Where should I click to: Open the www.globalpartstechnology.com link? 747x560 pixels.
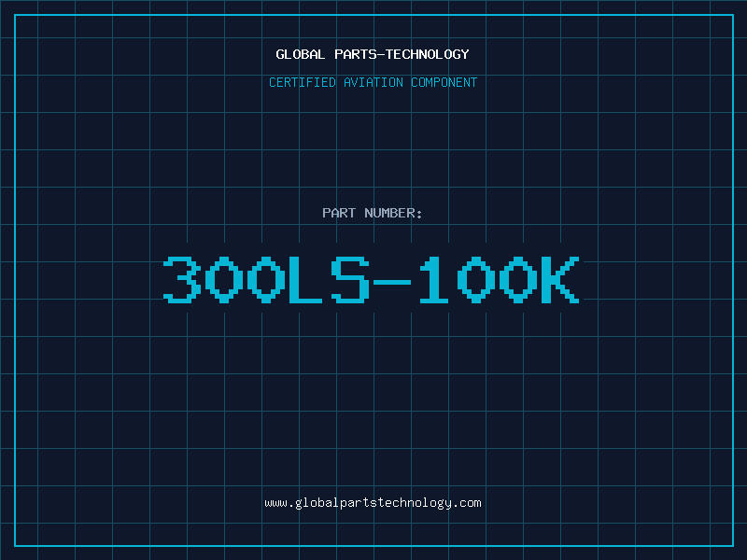tap(373, 503)
